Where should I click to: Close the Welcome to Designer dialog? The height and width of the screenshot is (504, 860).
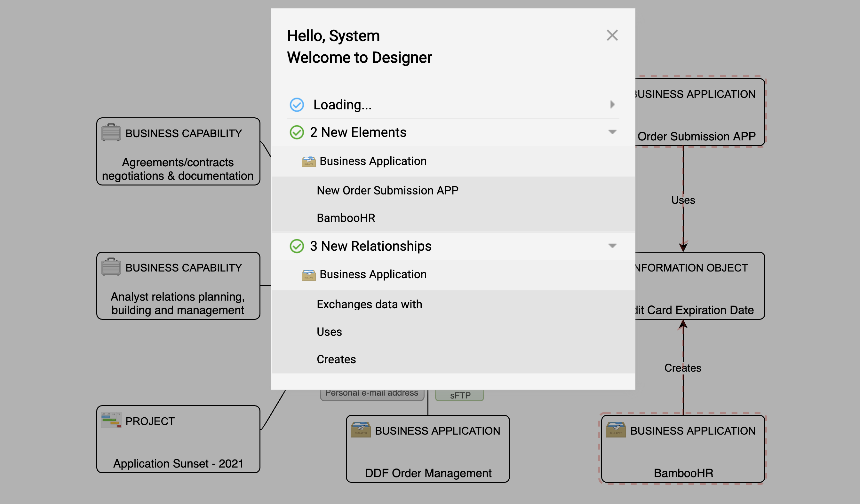click(612, 35)
